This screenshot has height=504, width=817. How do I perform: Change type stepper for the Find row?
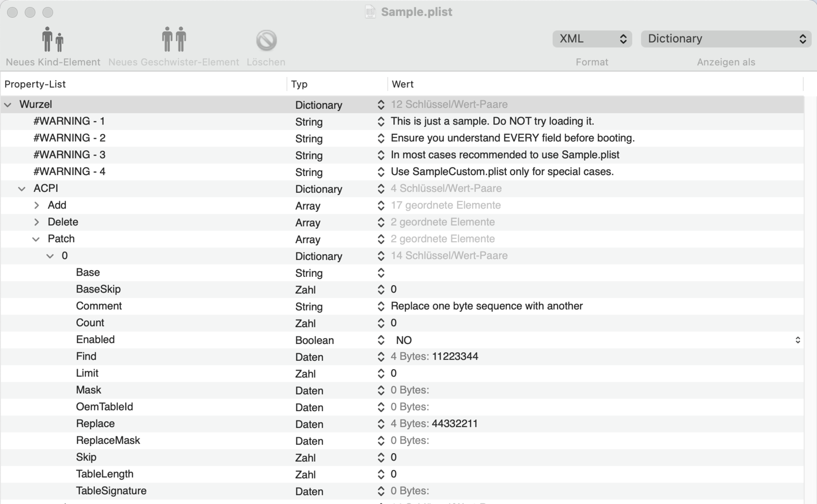tap(381, 357)
